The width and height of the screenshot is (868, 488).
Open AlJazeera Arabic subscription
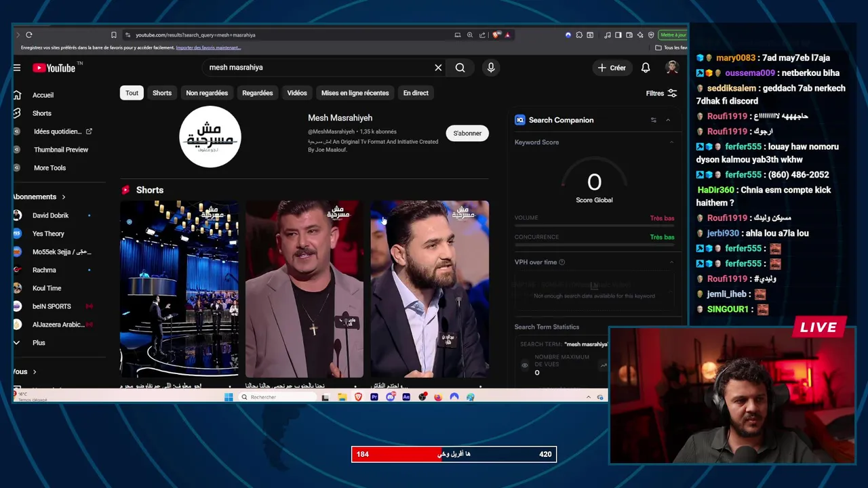click(58, 325)
